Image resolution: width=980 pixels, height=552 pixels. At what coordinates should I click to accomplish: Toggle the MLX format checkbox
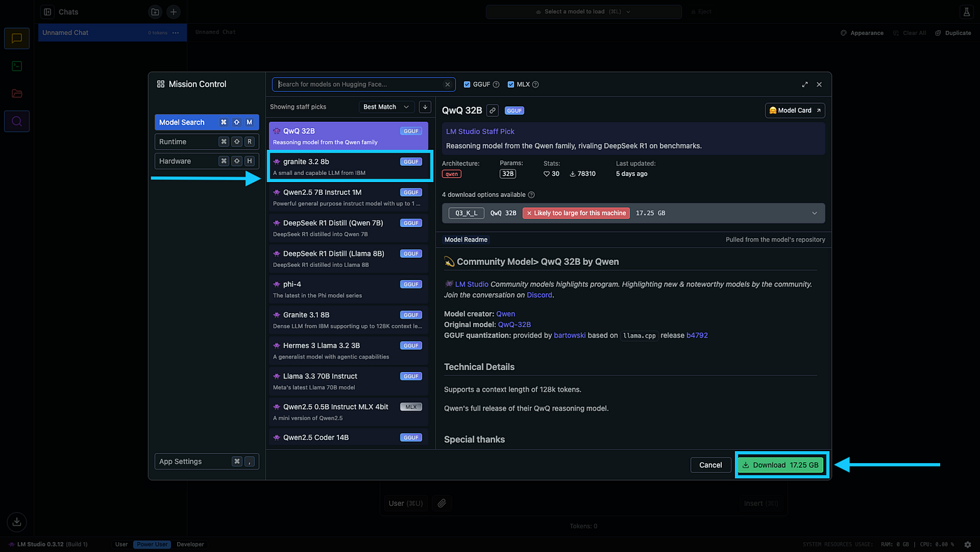coord(511,85)
